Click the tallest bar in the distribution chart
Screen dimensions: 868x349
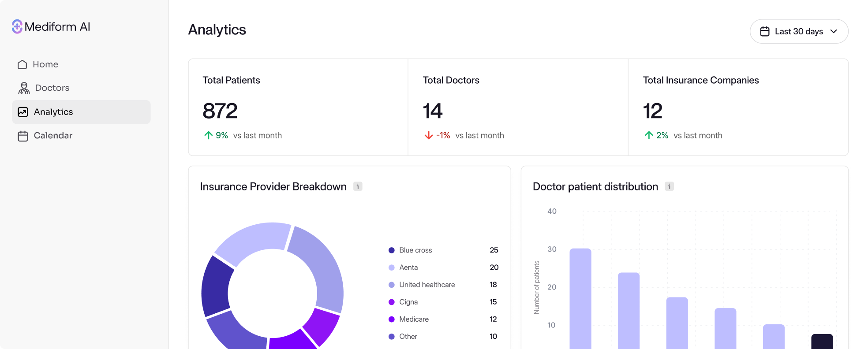point(580,299)
